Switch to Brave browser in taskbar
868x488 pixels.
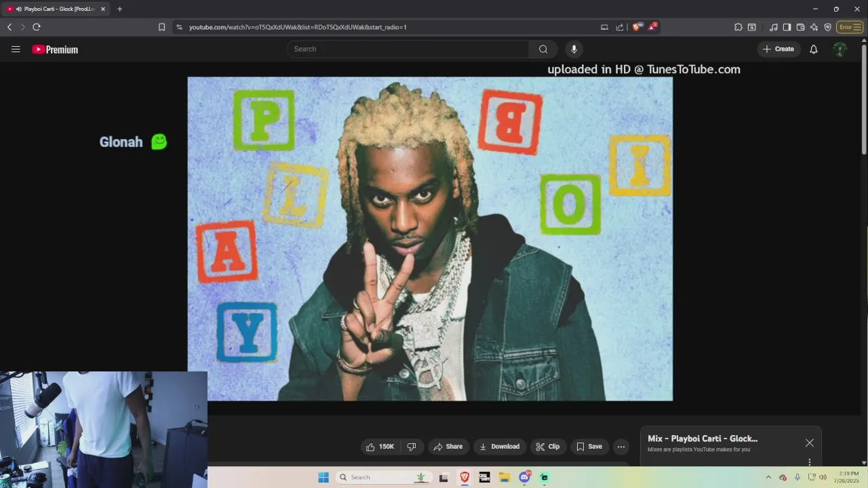tap(465, 477)
